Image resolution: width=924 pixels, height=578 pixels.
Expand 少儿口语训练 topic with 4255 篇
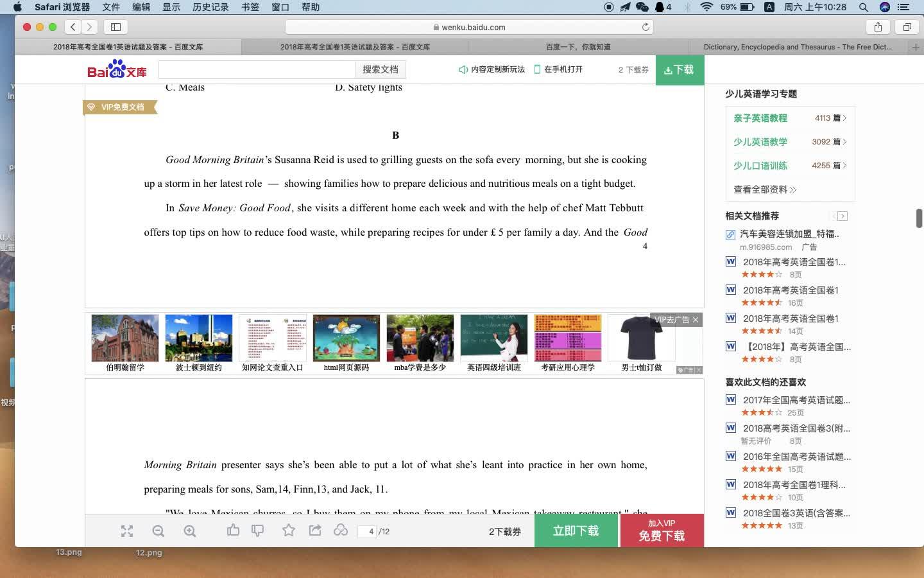tap(790, 166)
